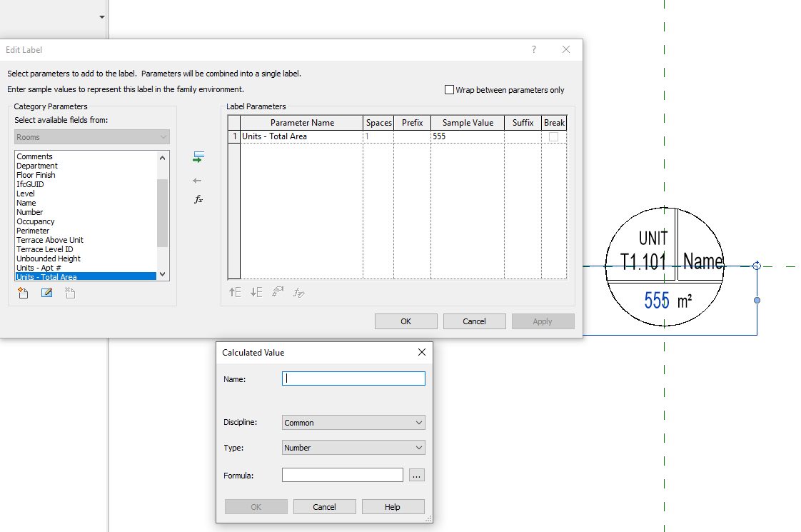Open Edit Label help via question mark
The height and width of the screenshot is (532, 801).
533,49
